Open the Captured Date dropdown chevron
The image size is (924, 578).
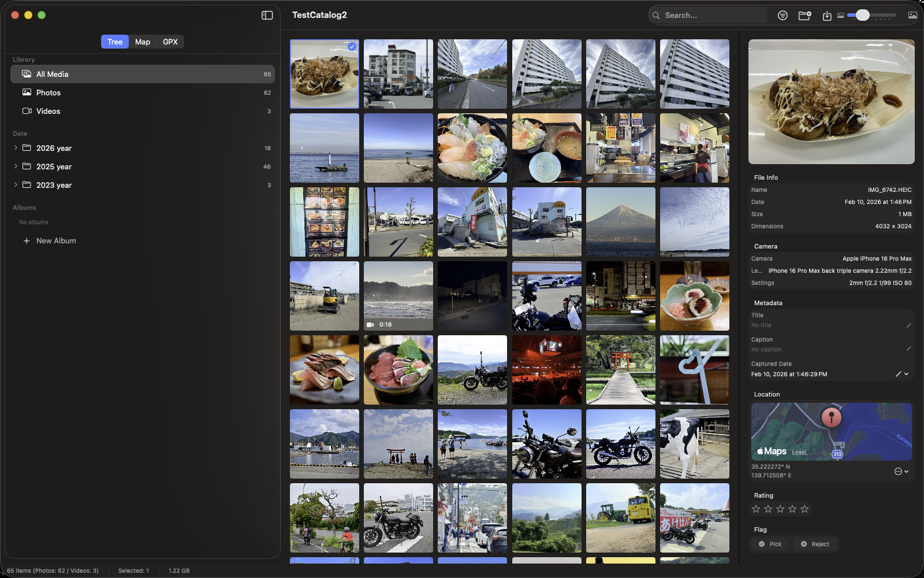click(x=907, y=374)
